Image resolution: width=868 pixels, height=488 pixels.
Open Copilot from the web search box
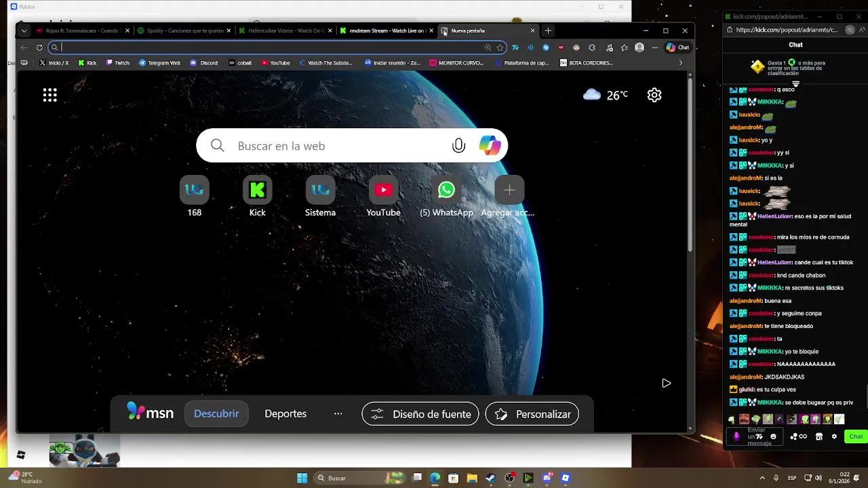coord(490,146)
